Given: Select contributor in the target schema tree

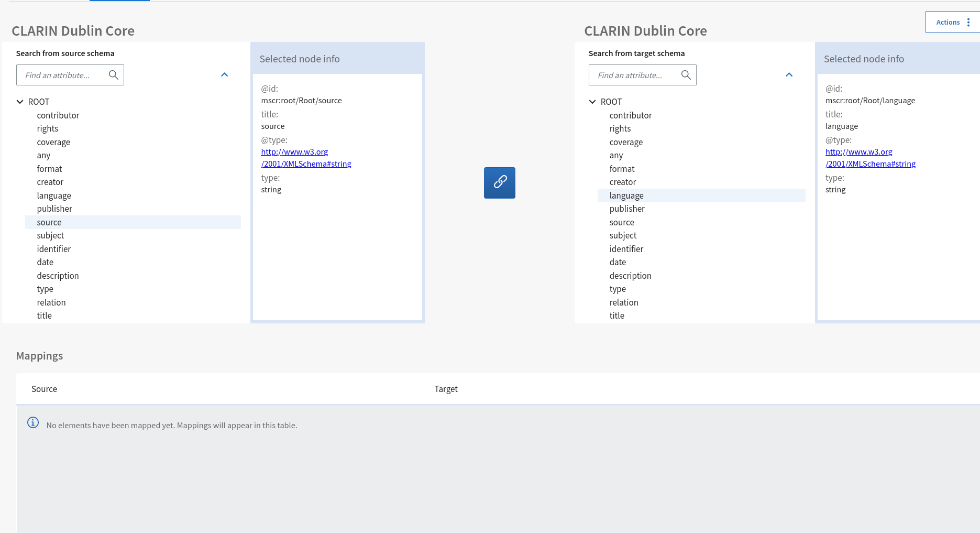Looking at the screenshot, I should click(x=631, y=115).
